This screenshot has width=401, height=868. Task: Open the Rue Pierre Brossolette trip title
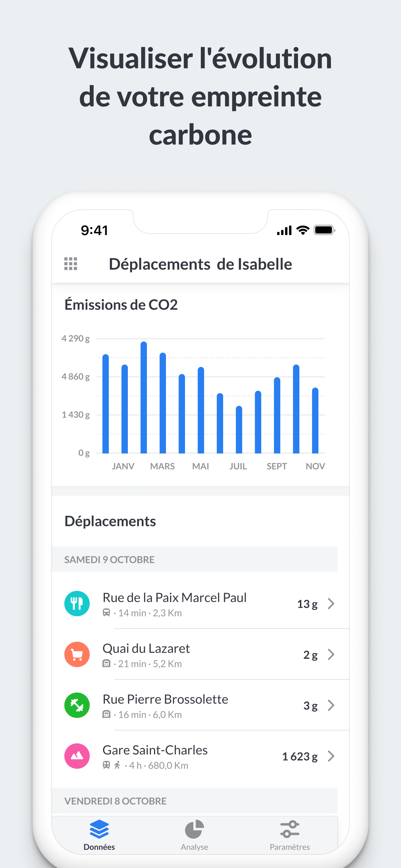tap(165, 699)
